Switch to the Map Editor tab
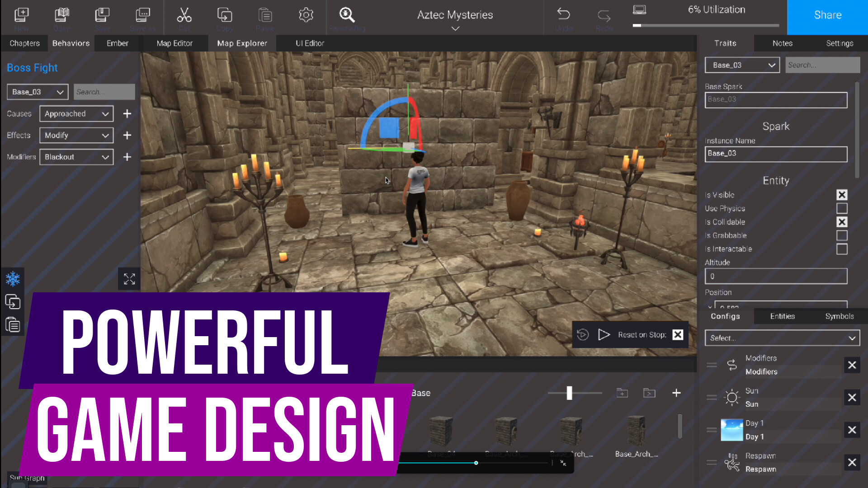This screenshot has width=868, height=488. [175, 43]
